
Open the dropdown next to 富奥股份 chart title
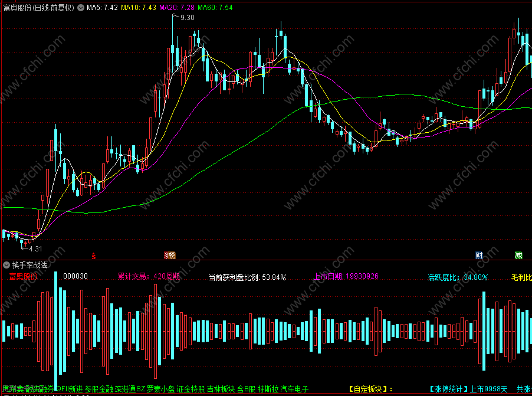81,8
